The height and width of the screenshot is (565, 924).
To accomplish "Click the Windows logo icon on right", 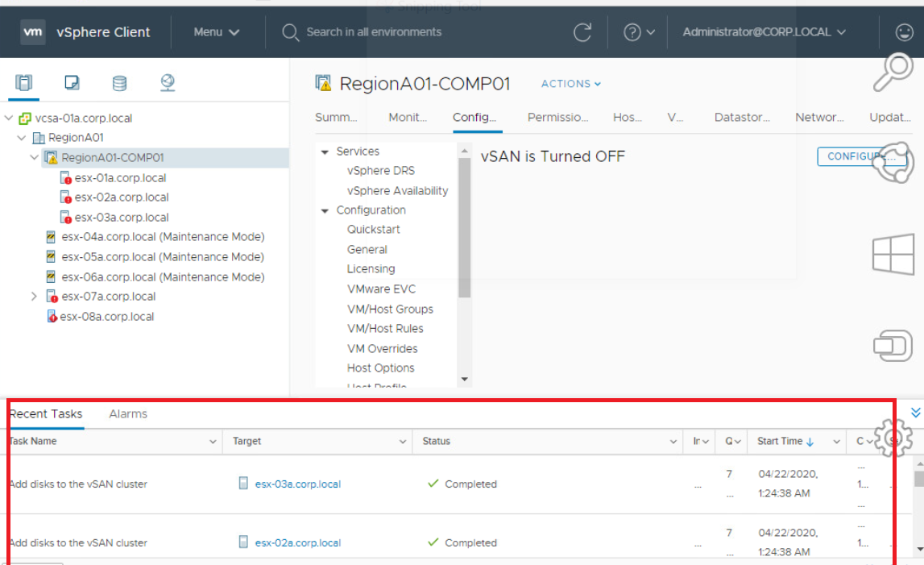I will click(893, 254).
